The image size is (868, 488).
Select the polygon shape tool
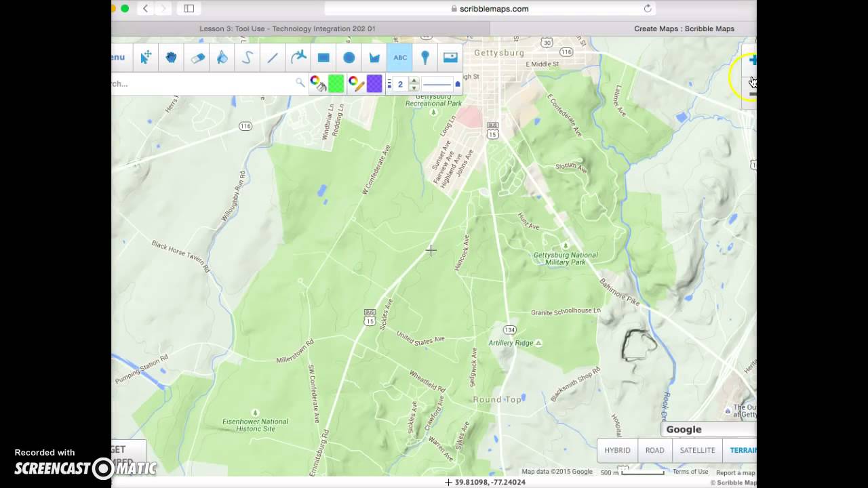coord(374,58)
